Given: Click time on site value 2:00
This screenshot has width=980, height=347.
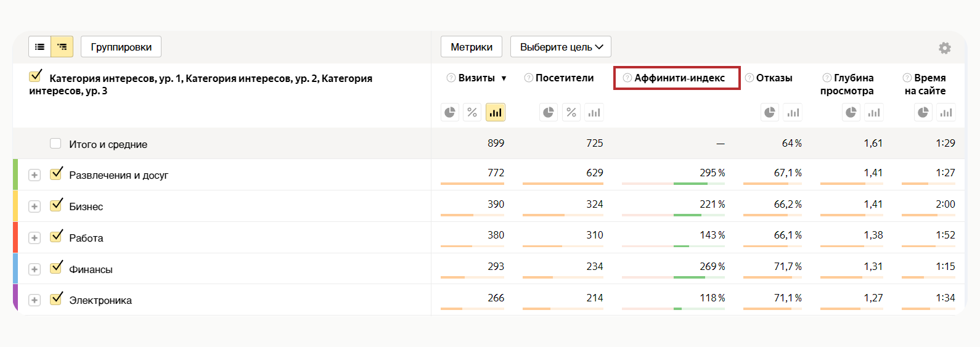Looking at the screenshot, I should point(945,204).
